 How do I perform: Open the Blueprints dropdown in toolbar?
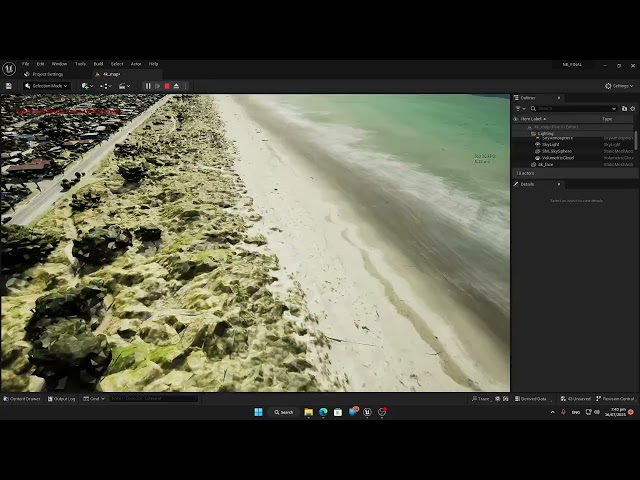[x=105, y=86]
